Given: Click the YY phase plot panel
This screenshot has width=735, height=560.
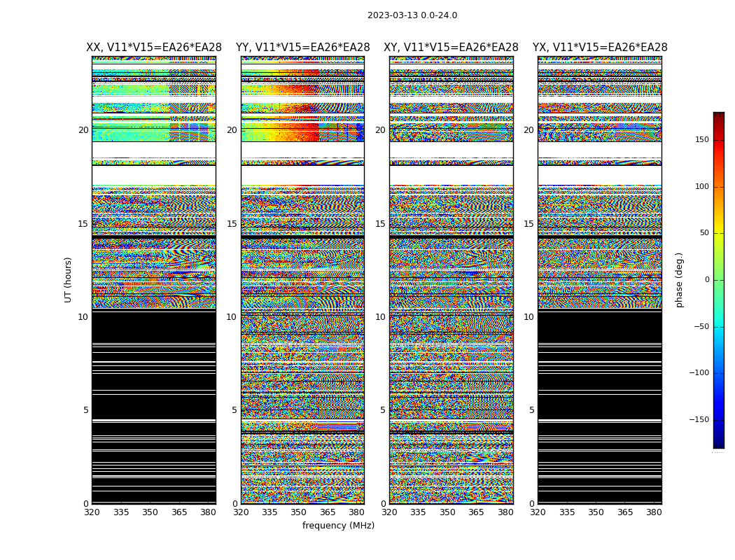Looking at the screenshot, I should [303, 280].
